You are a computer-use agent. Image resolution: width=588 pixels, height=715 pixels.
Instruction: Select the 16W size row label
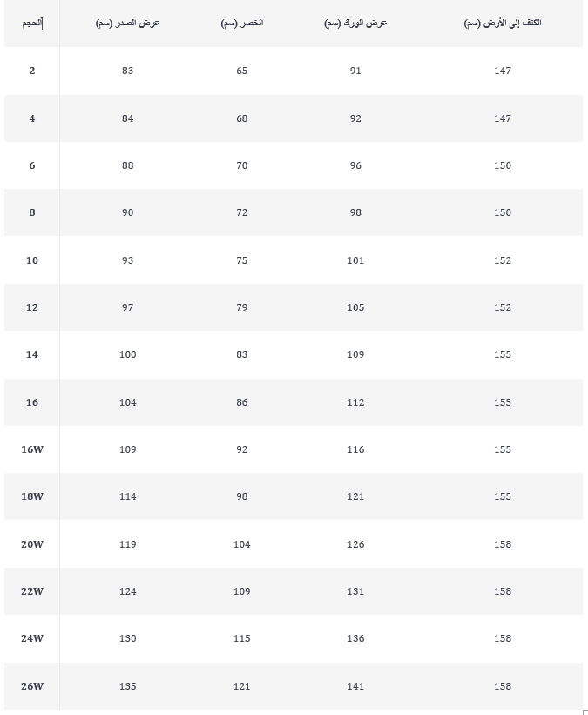tap(32, 449)
